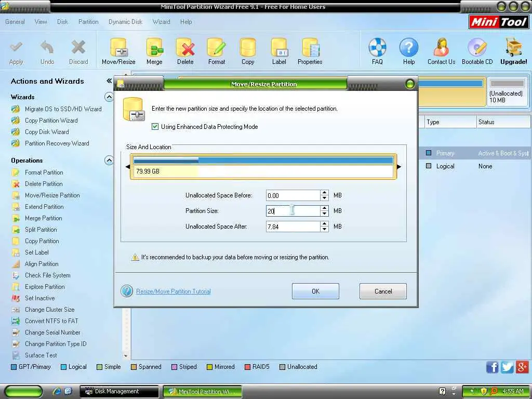Open the Partition menu
This screenshot has height=399, width=532.
(x=88, y=22)
